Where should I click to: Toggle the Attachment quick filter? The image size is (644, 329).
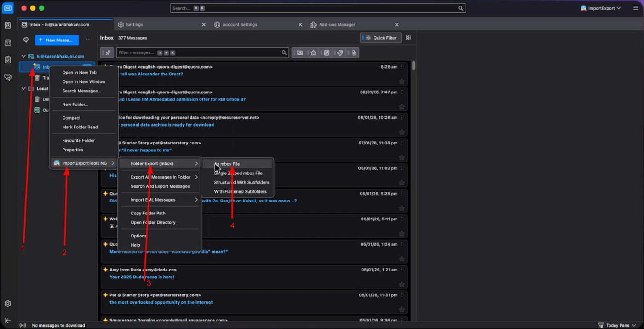(x=354, y=53)
